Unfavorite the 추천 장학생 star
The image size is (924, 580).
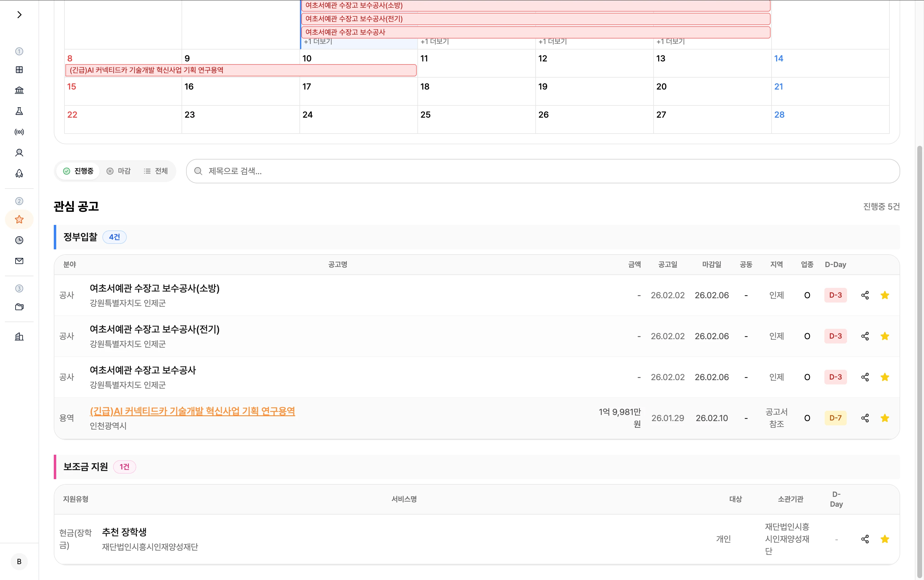click(x=885, y=539)
